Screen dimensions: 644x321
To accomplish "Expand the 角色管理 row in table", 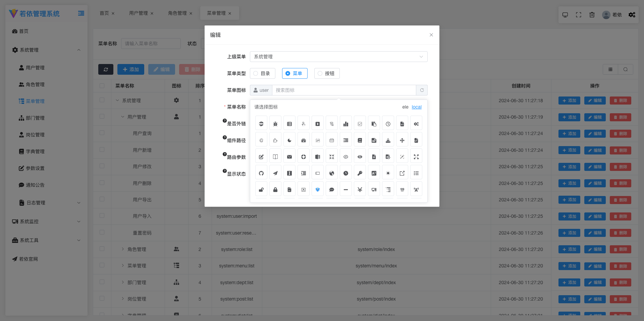I will click(123, 249).
